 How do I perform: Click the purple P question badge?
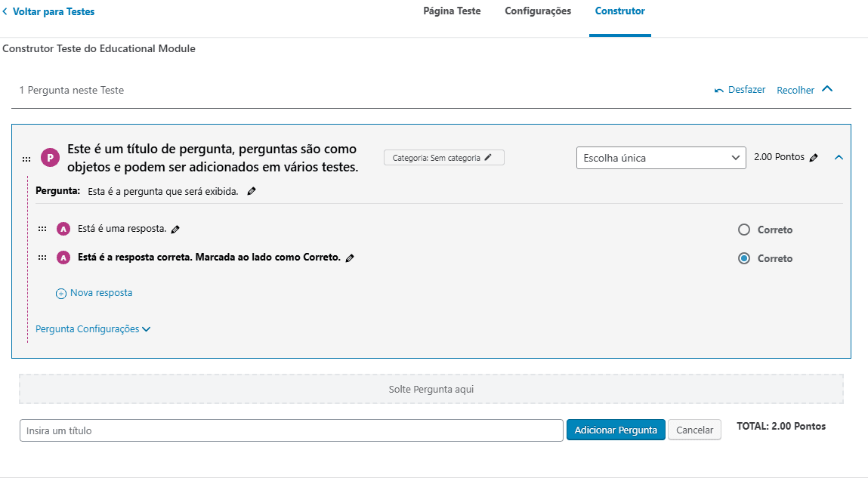(x=50, y=158)
